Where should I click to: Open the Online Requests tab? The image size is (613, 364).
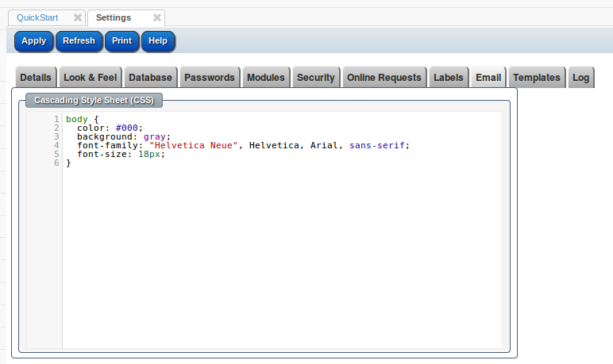384,78
